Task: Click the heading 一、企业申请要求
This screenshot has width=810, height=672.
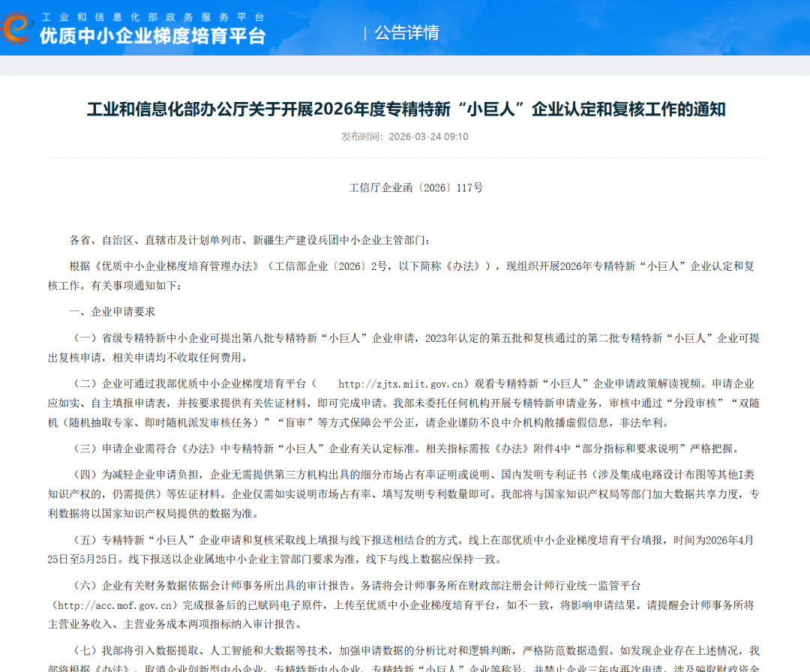Action: [112, 311]
